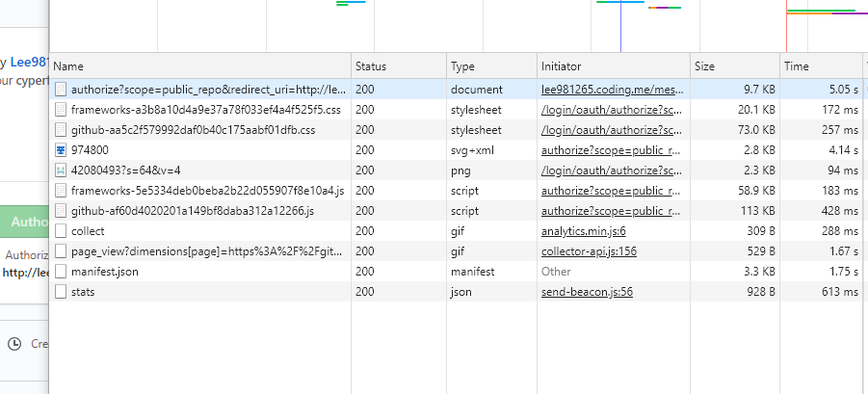Sort requests by the Status column header
The image size is (868, 394).
click(371, 66)
